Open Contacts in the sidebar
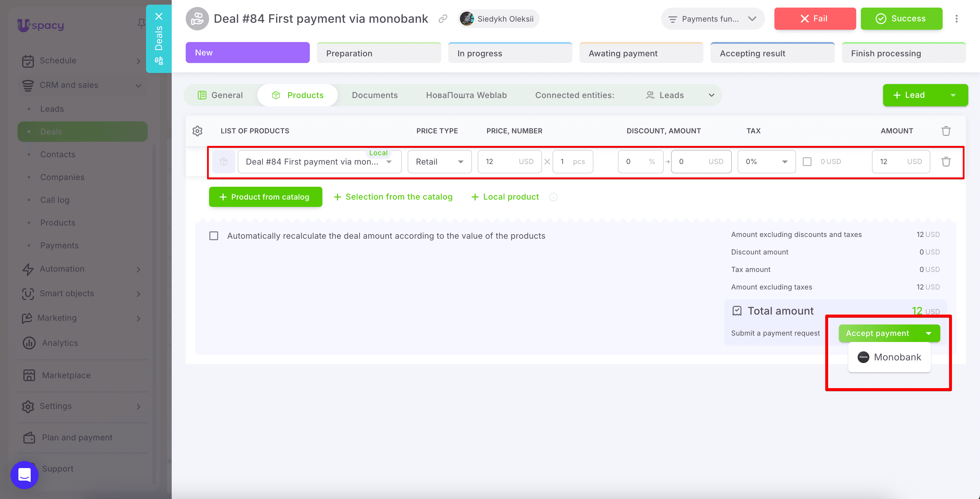 pyautogui.click(x=58, y=154)
